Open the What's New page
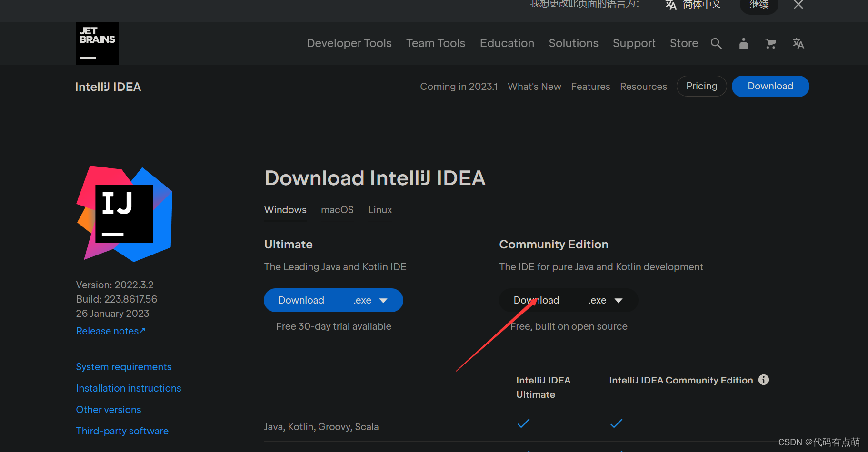 click(534, 87)
